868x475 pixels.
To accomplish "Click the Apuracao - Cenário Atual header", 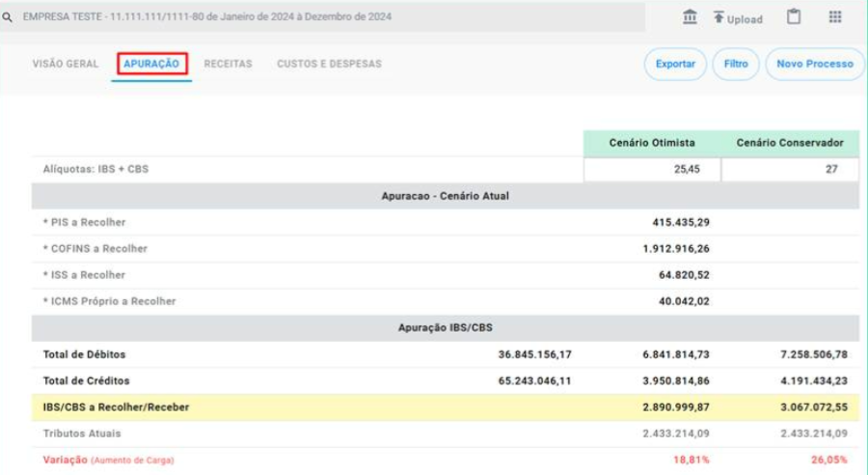I will pyautogui.click(x=445, y=196).
